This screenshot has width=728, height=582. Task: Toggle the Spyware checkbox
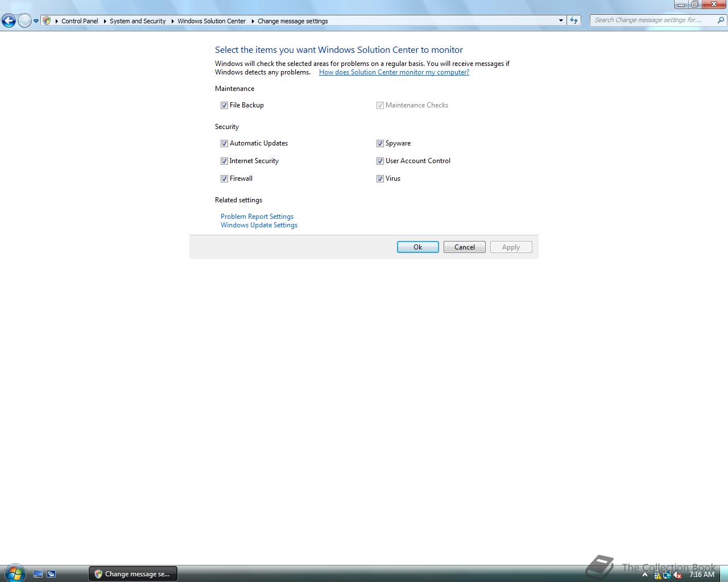click(x=380, y=143)
